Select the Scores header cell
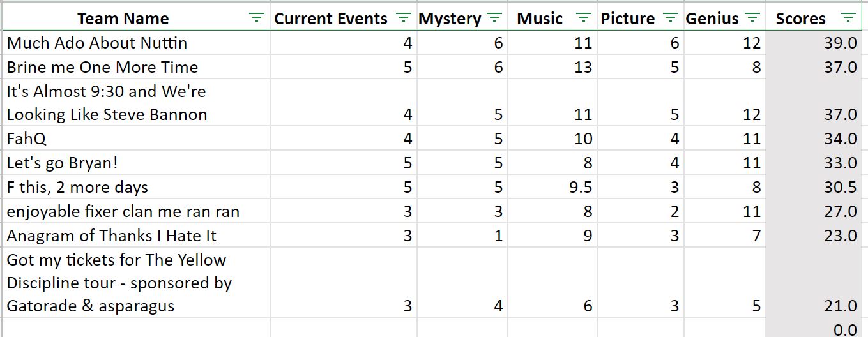 (814, 19)
